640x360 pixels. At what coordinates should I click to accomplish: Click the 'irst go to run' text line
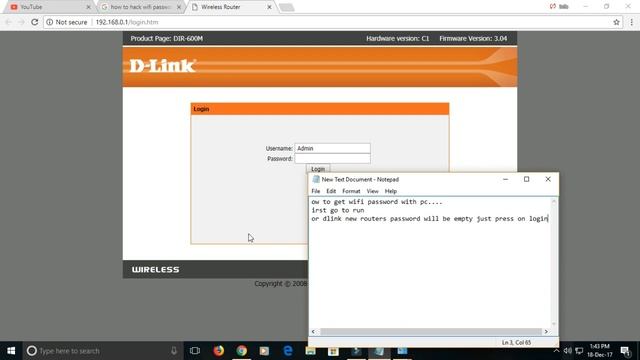[338, 210]
